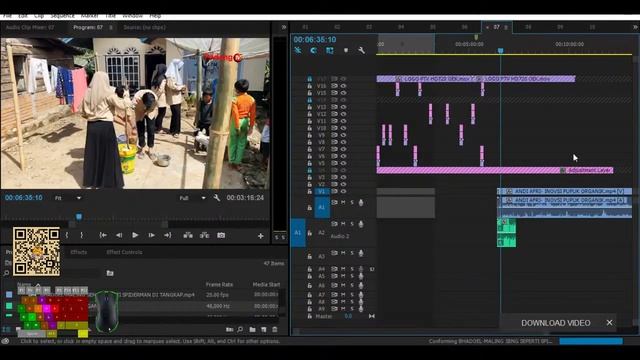Open timeline display settings wrench
The width and height of the screenshot is (640, 360).
(361, 50)
